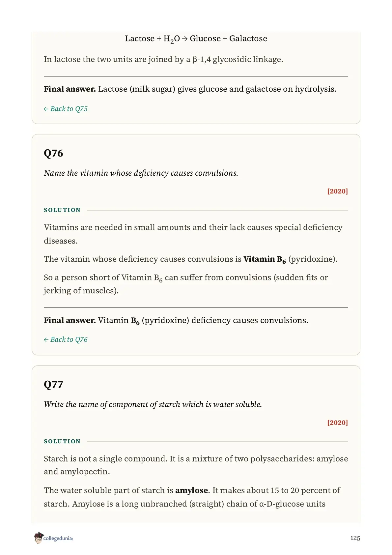Click the collegedunia brand text
Image resolution: width=392 pixels, height=555 pixels.
pos(58,539)
